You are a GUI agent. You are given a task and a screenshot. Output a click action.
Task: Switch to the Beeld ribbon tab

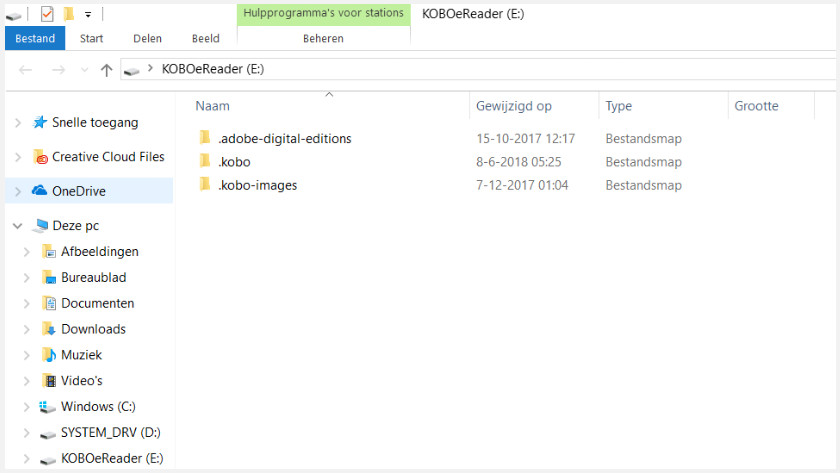tap(206, 39)
